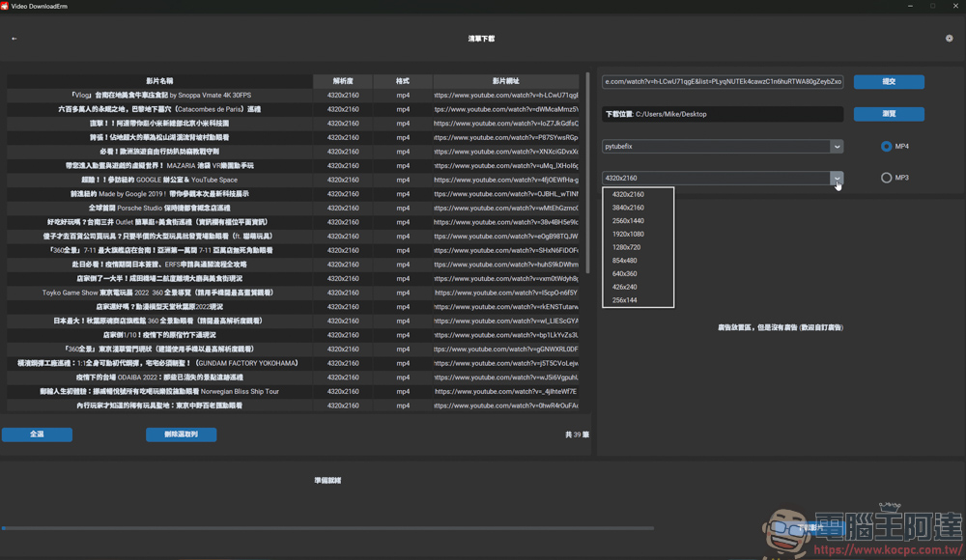Select the Porsche Studio video row
966x560 pixels.
(x=294, y=209)
